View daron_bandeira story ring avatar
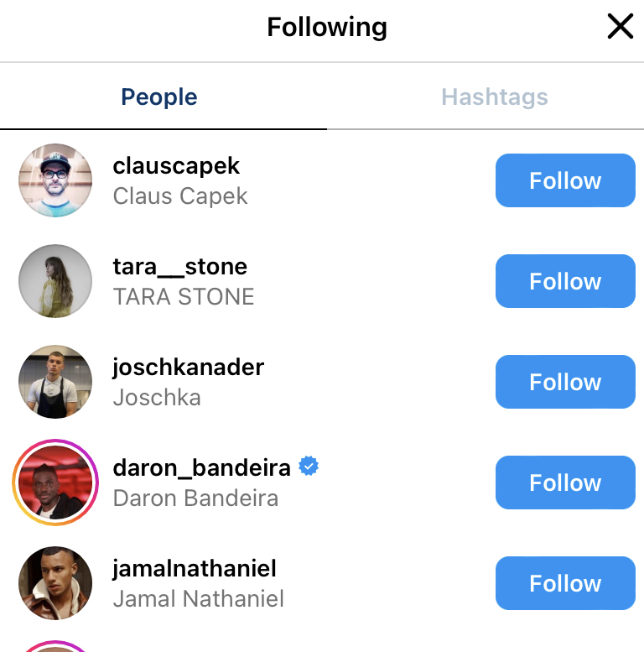 pyautogui.click(x=55, y=482)
